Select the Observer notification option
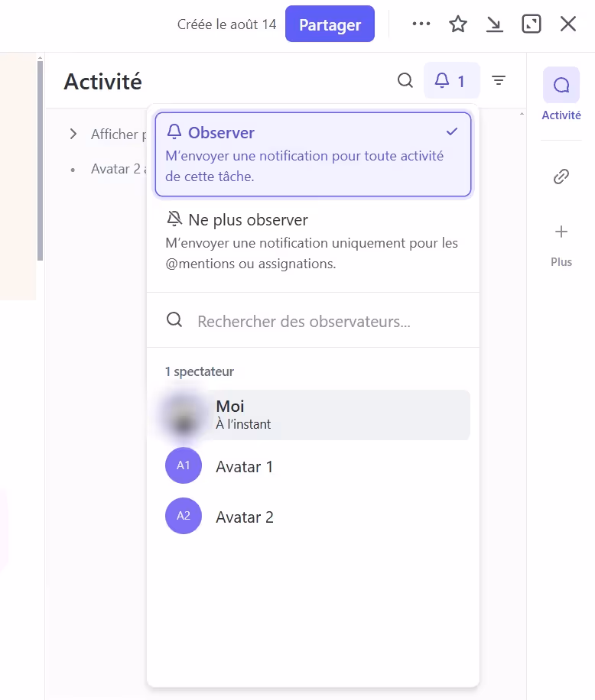This screenshot has width=595, height=700. point(313,154)
